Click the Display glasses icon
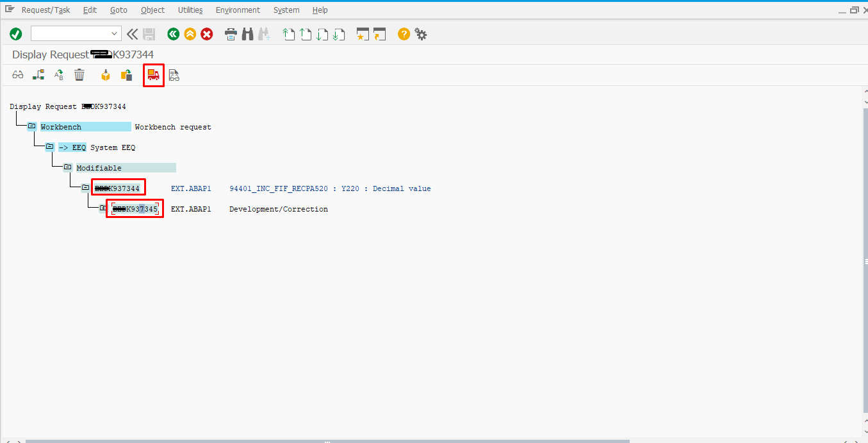Screen dimensions: 868x443 [18, 75]
